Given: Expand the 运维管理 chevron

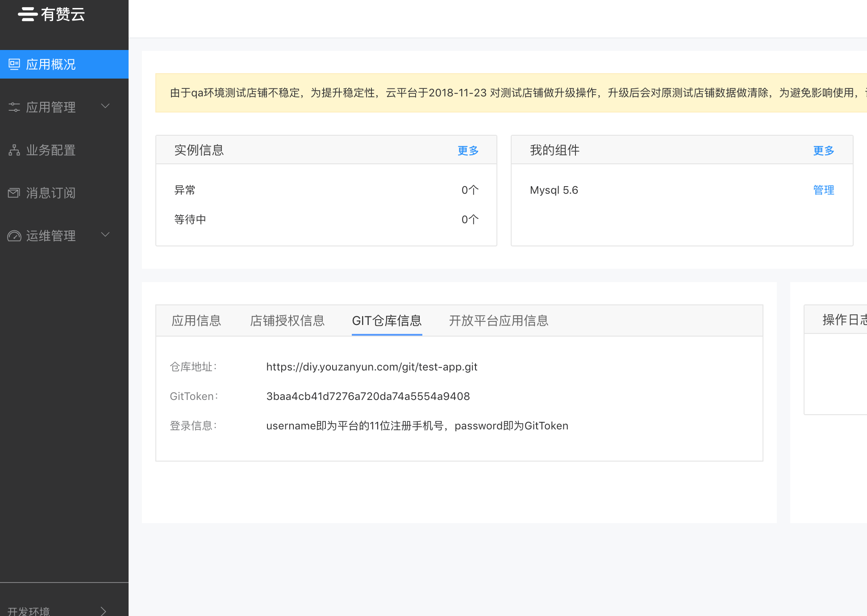Looking at the screenshot, I should click(x=105, y=235).
